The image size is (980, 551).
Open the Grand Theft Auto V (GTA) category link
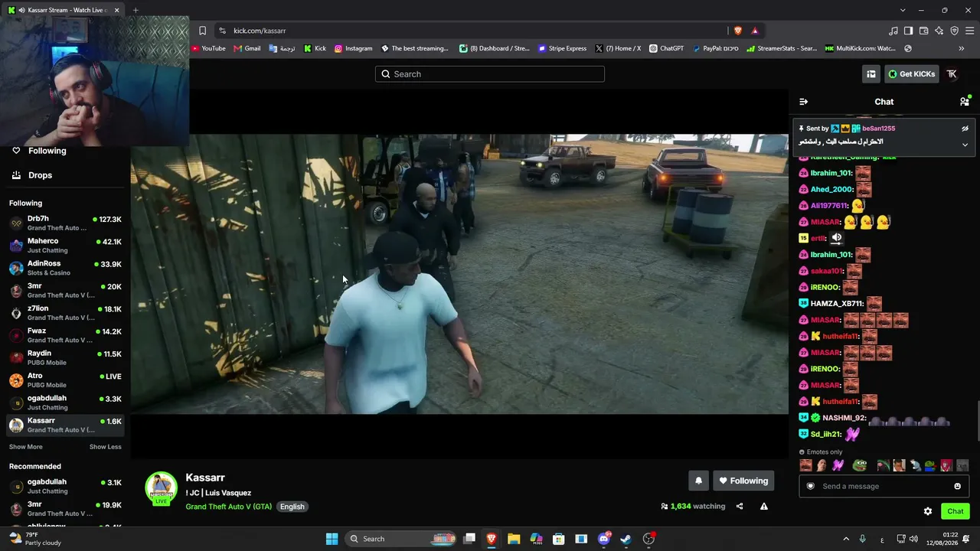pos(228,507)
